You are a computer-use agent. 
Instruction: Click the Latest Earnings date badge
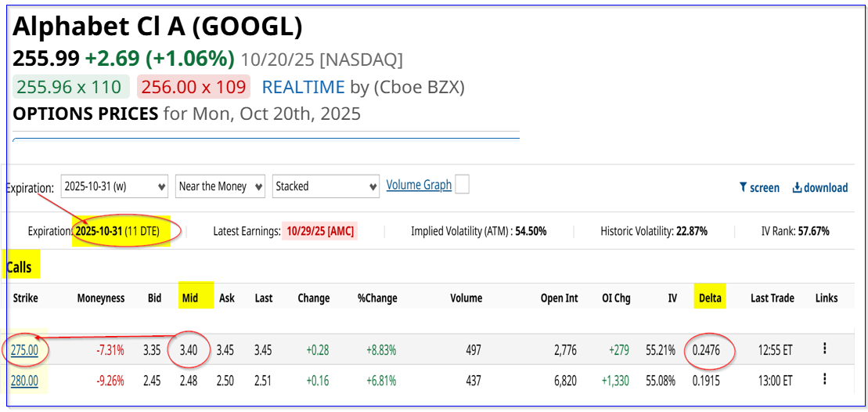pyautogui.click(x=319, y=231)
